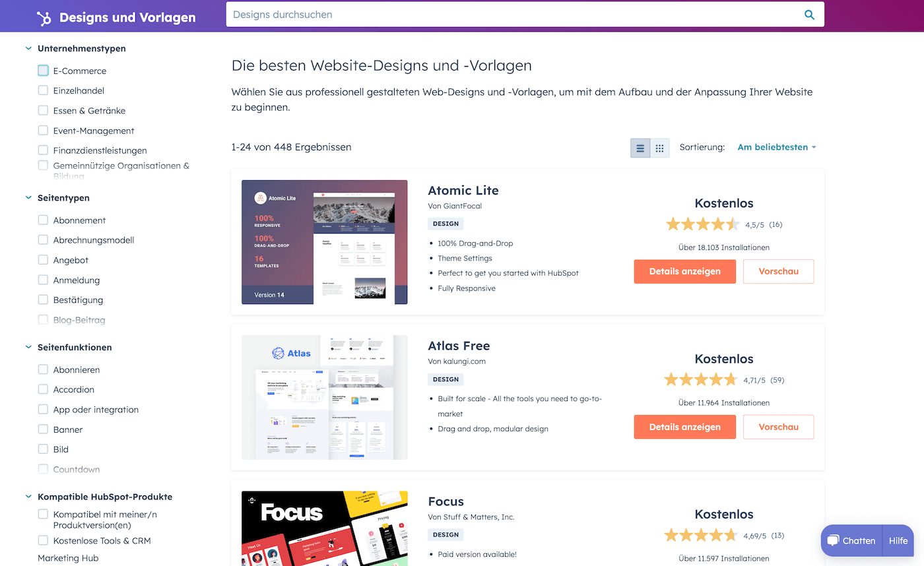Click the Designs und Vorlagen header title

tap(127, 18)
